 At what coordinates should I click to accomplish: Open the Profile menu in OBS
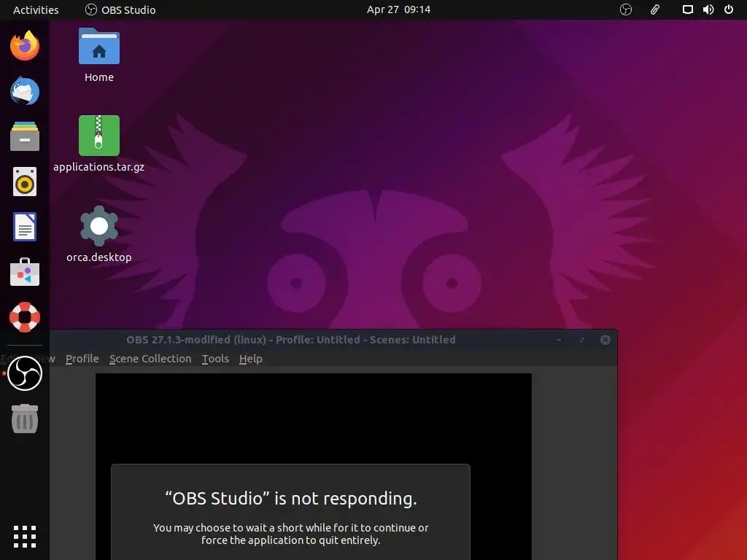click(x=82, y=359)
